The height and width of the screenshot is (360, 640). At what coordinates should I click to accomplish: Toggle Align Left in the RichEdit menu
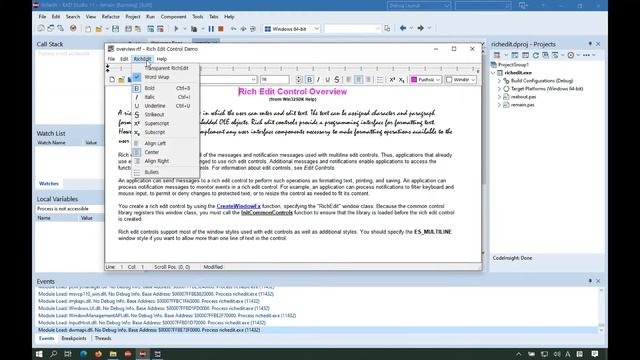point(166,143)
